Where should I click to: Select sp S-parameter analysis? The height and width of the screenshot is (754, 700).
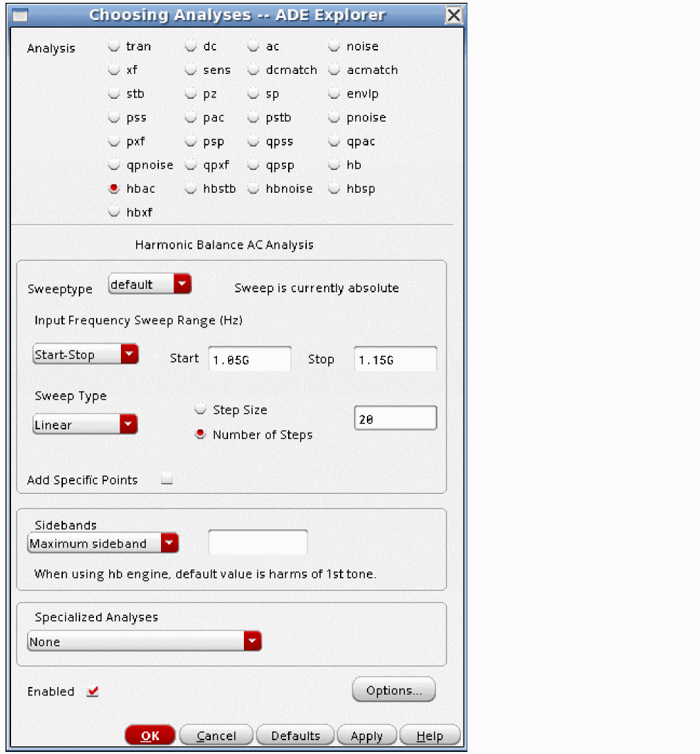pos(254,94)
